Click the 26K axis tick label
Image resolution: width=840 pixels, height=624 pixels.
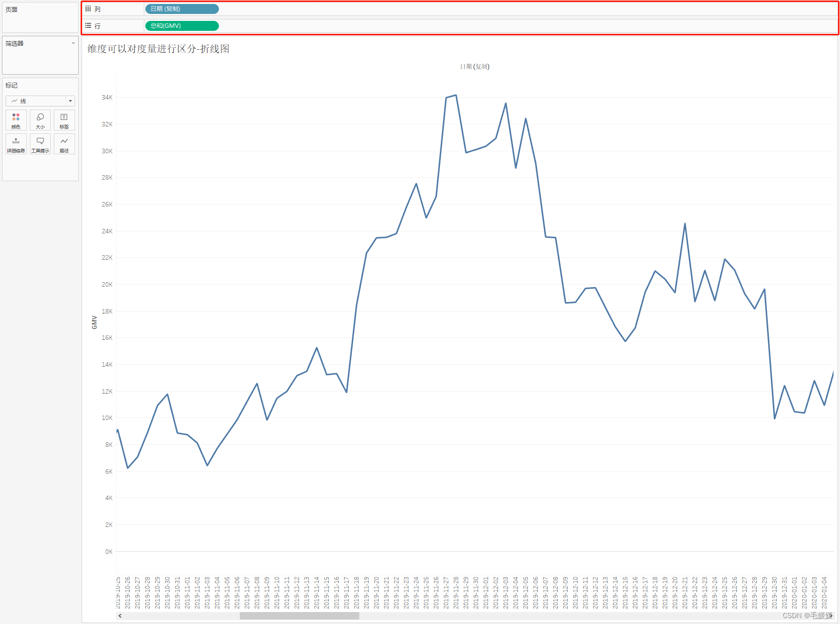point(107,205)
